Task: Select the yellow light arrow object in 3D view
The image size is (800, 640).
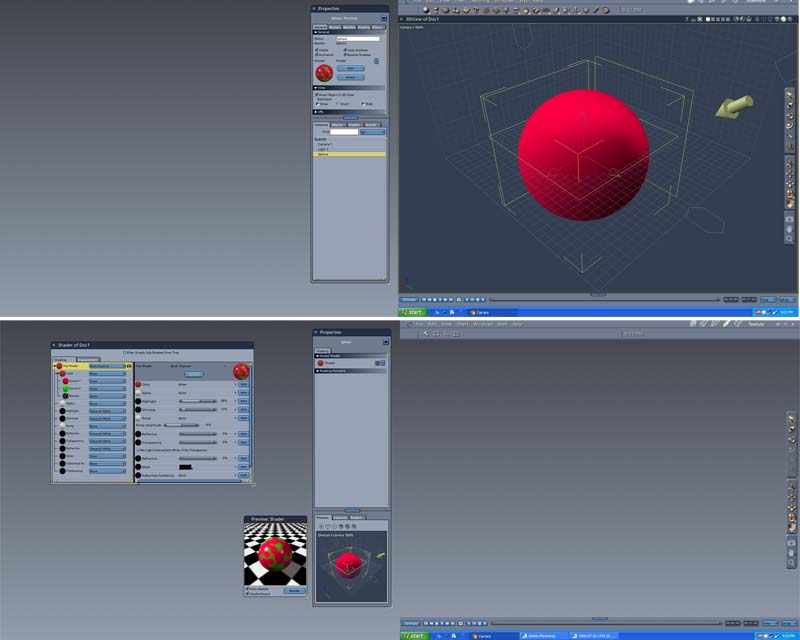Action: coord(734,107)
